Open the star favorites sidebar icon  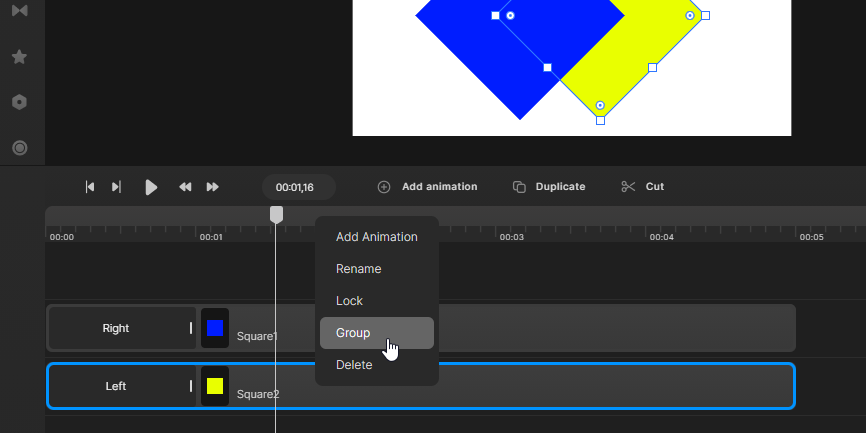click(x=19, y=57)
